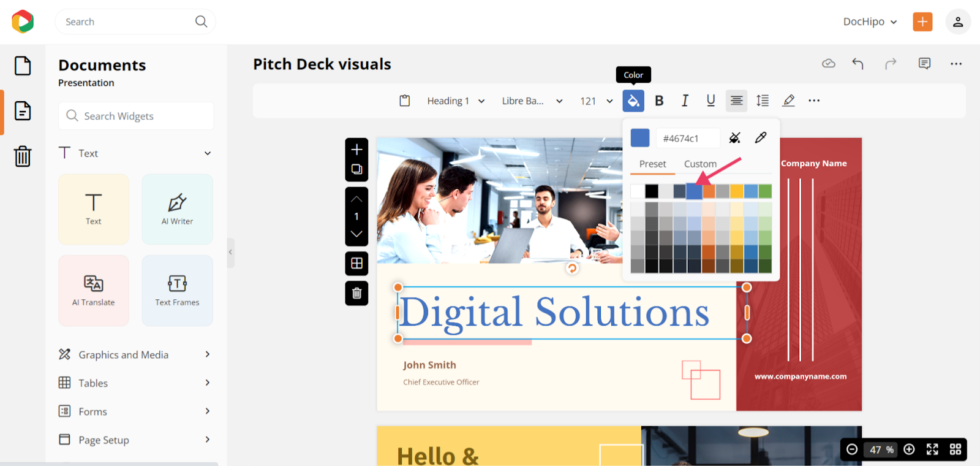
Task: Select the eyedropper color picker tool
Action: (x=761, y=138)
